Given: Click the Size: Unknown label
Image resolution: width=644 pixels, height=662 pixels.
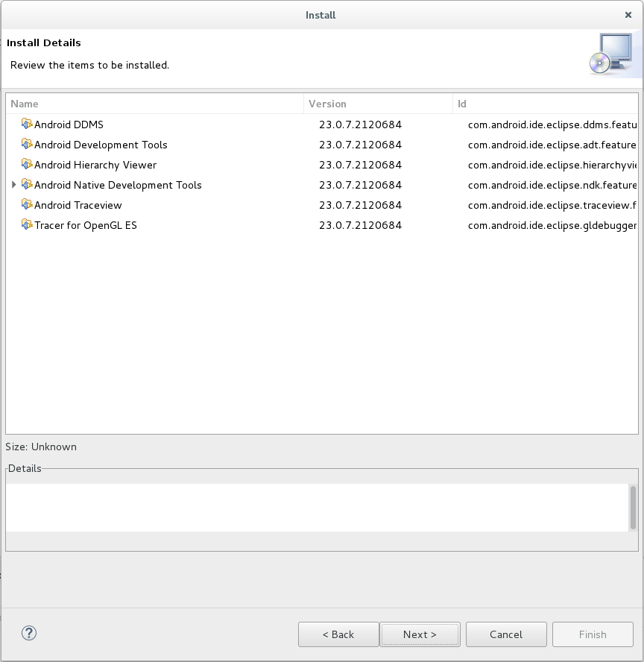Looking at the screenshot, I should (41, 447).
